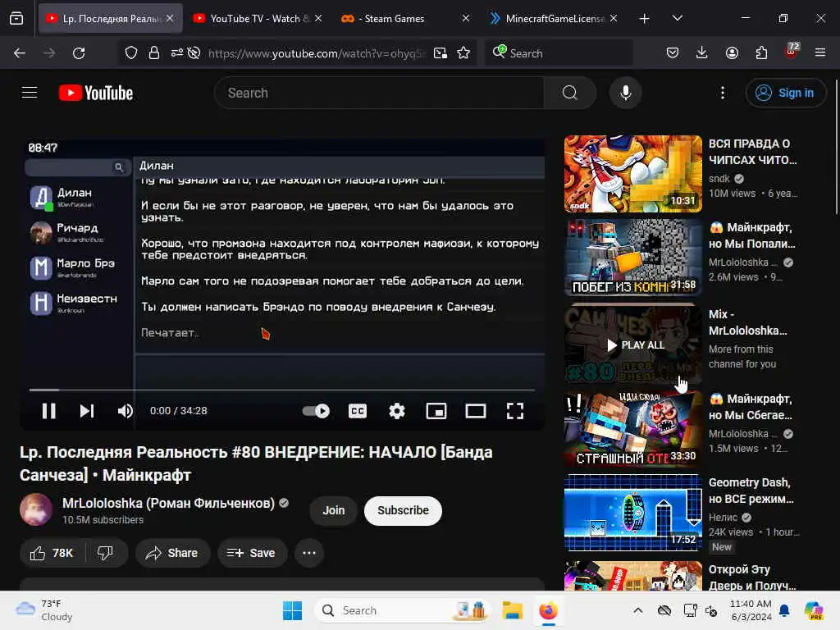Image resolution: width=840 pixels, height=630 pixels.
Task: Open YouTube guide hamburger menu
Action: (30, 93)
